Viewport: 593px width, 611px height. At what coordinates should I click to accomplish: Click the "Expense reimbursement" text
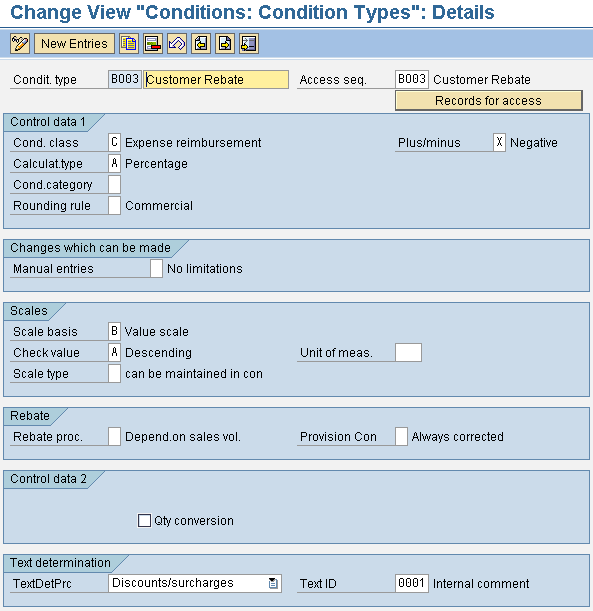193,143
